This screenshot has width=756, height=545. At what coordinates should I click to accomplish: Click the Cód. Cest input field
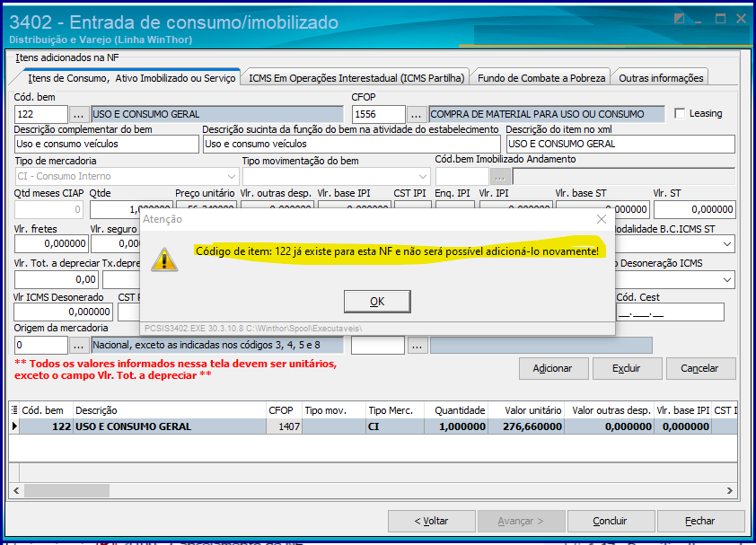(x=670, y=312)
